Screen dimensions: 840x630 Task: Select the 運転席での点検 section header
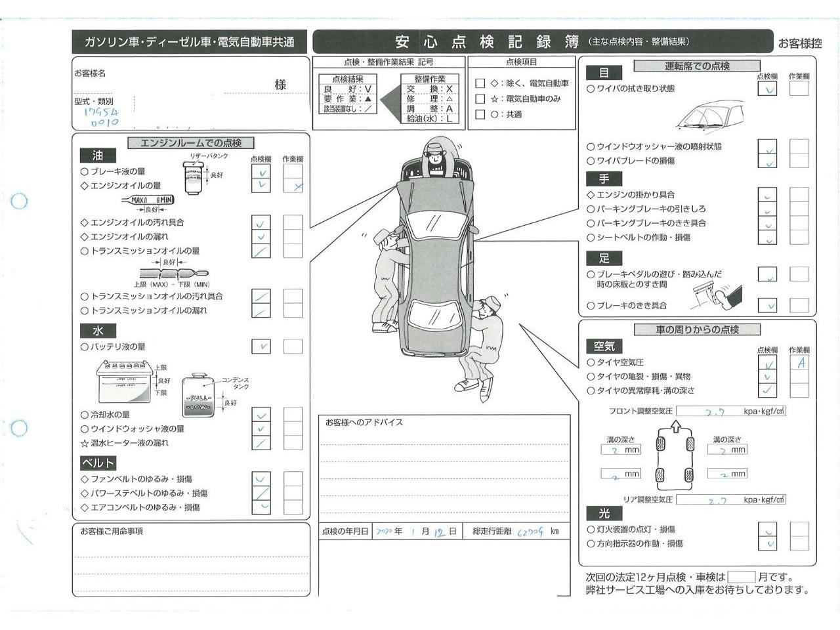coord(697,66)
